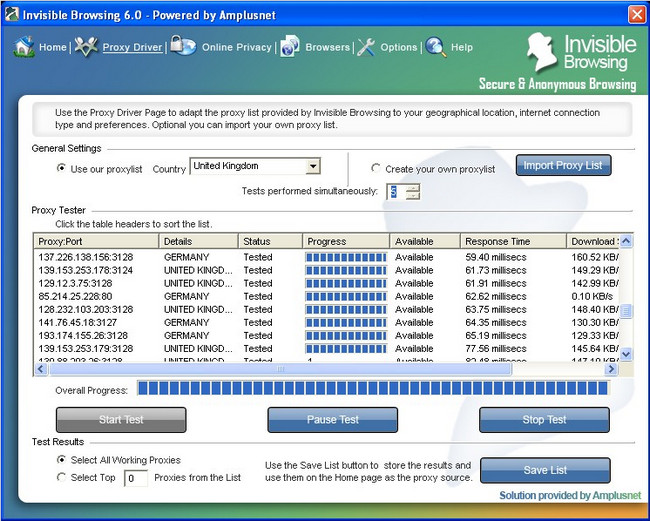Open the Online Privacy menu tab
650x521 pixels.
(236, 47)
